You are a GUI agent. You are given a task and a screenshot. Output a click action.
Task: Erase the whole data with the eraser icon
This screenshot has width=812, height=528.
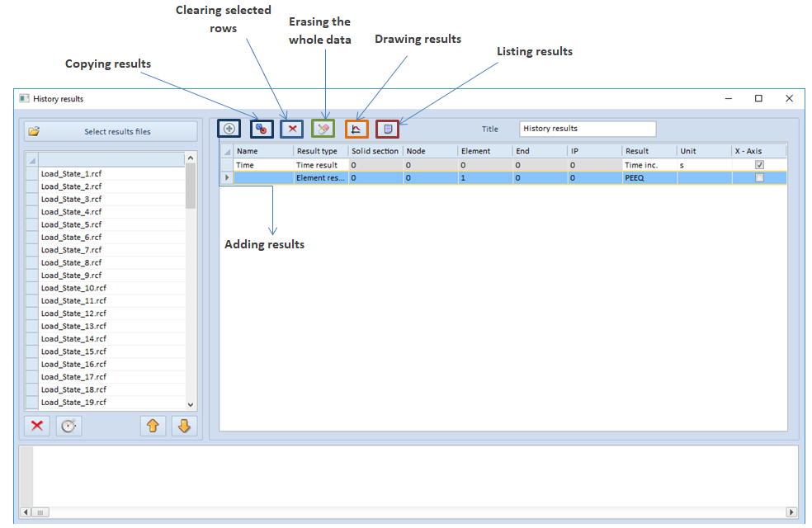(323, 129)
